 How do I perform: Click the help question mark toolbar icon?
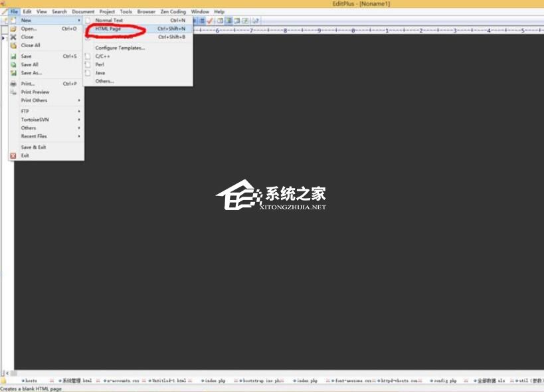click(x=256, y=21)
